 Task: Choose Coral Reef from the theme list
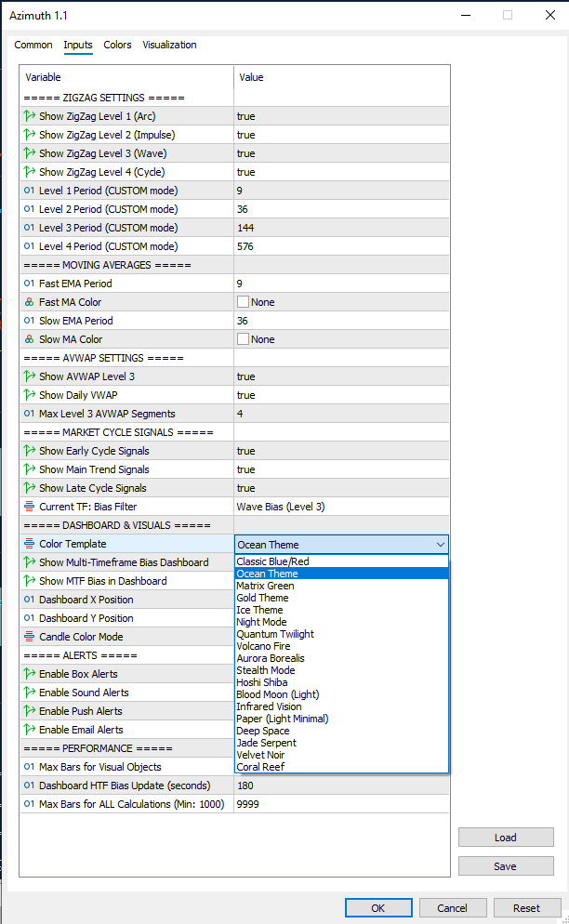tap(341, 767)
